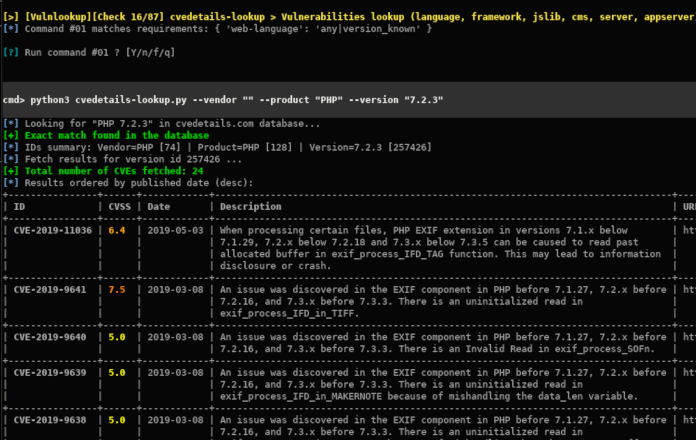This screenshot has width=696, height=440.
Task: Click the exif_process_IFD_in_MAKERNOTE description text
Action: [301, 396]
